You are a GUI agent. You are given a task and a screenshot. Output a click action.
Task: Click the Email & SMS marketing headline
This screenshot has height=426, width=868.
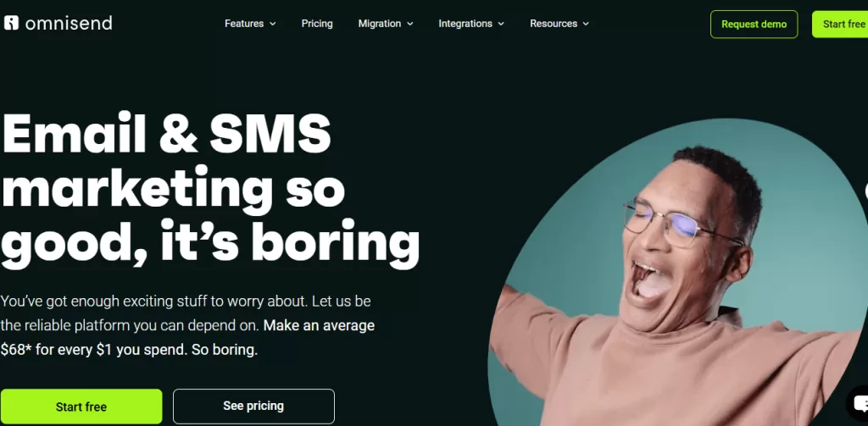tap(210, 191)
